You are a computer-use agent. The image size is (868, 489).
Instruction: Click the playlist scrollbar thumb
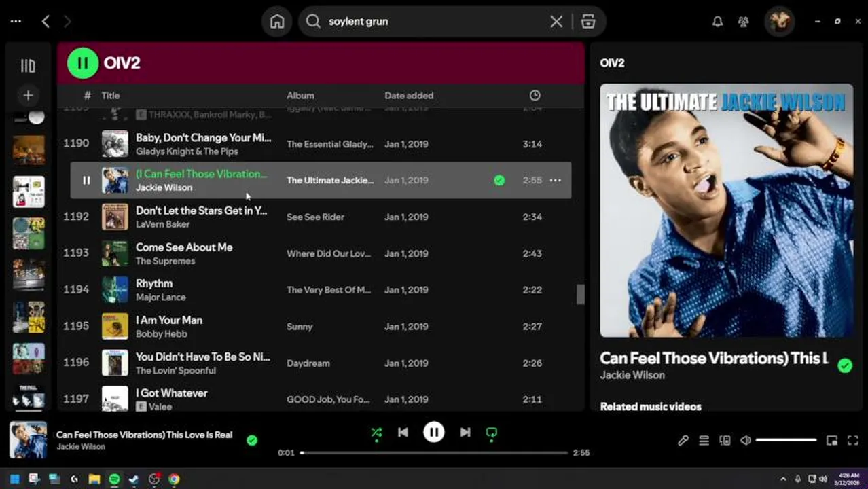581,294
